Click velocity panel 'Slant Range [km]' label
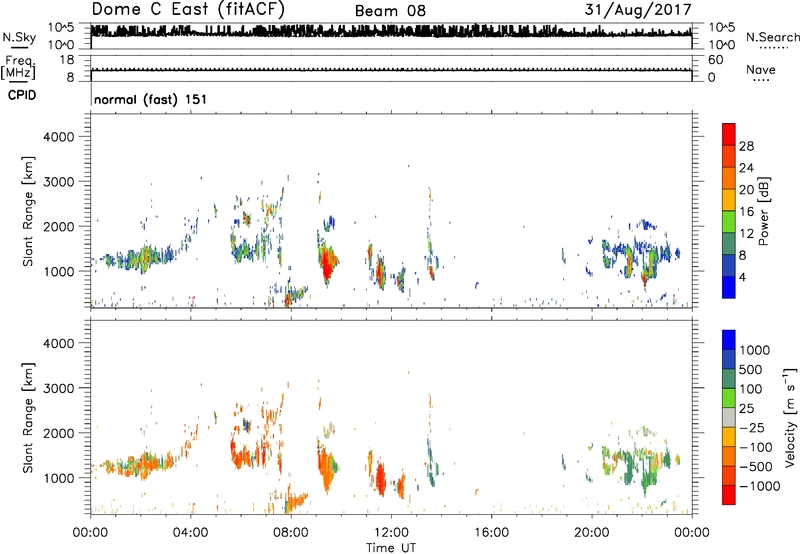The image size is (800, 554). pyautogui.click(x=28, y=418)
